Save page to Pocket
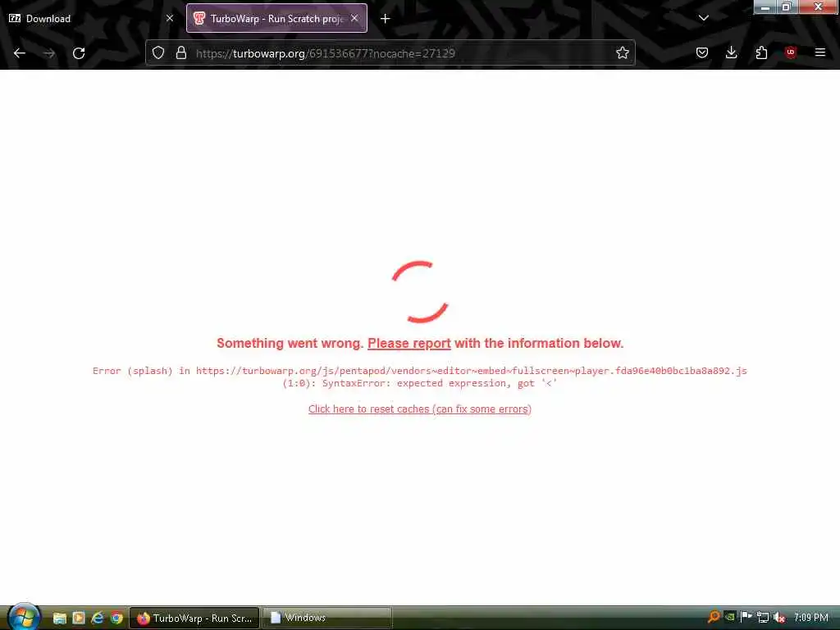Image resolution: width=840 pixels, height=630 pixels. click(702, 52)
